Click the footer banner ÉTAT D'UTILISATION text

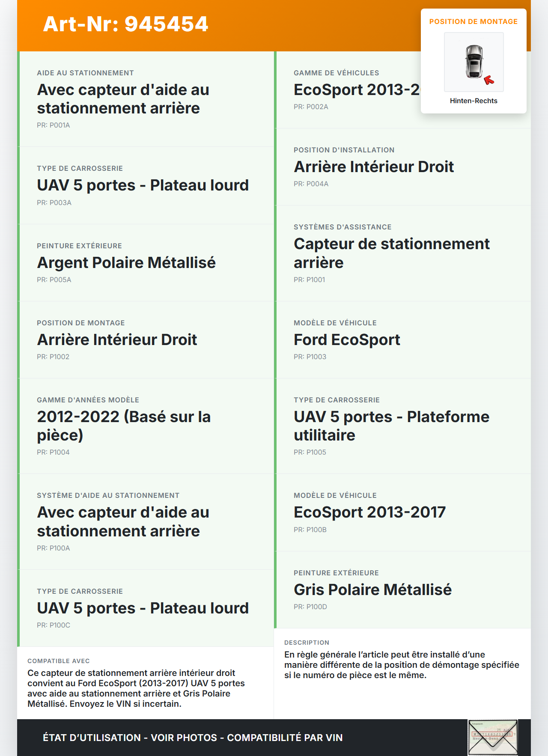[x=193, y=738]
